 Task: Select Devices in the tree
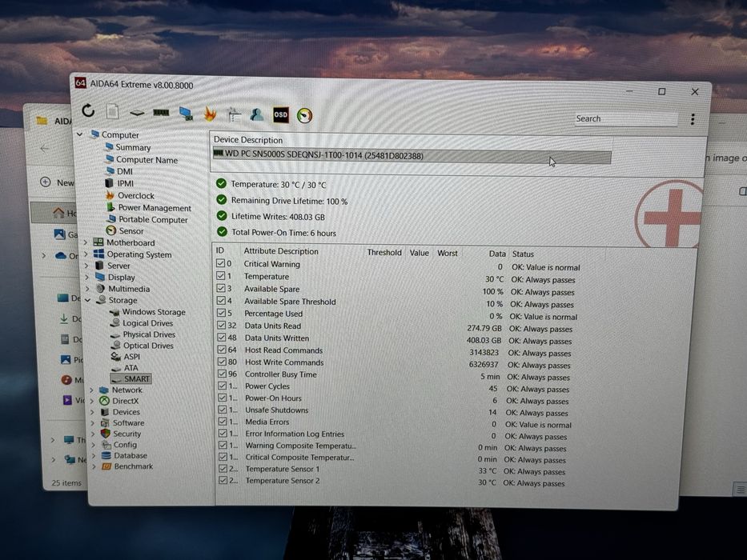(127, 412)
